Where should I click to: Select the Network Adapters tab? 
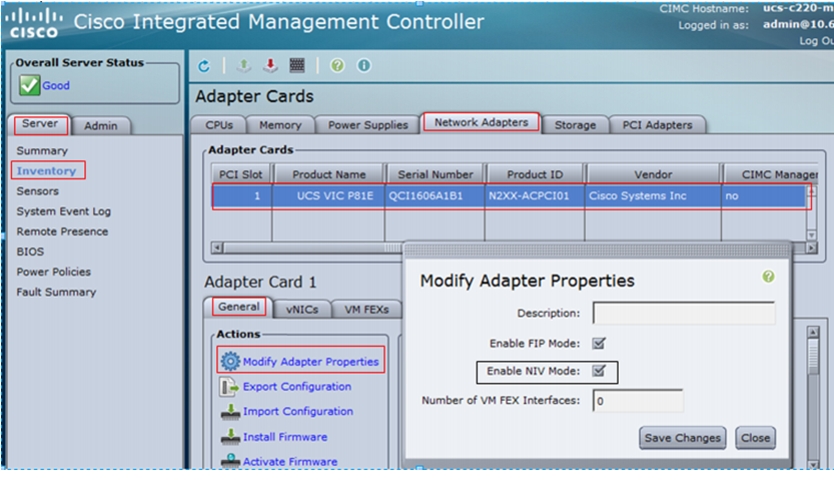point(481,122)
